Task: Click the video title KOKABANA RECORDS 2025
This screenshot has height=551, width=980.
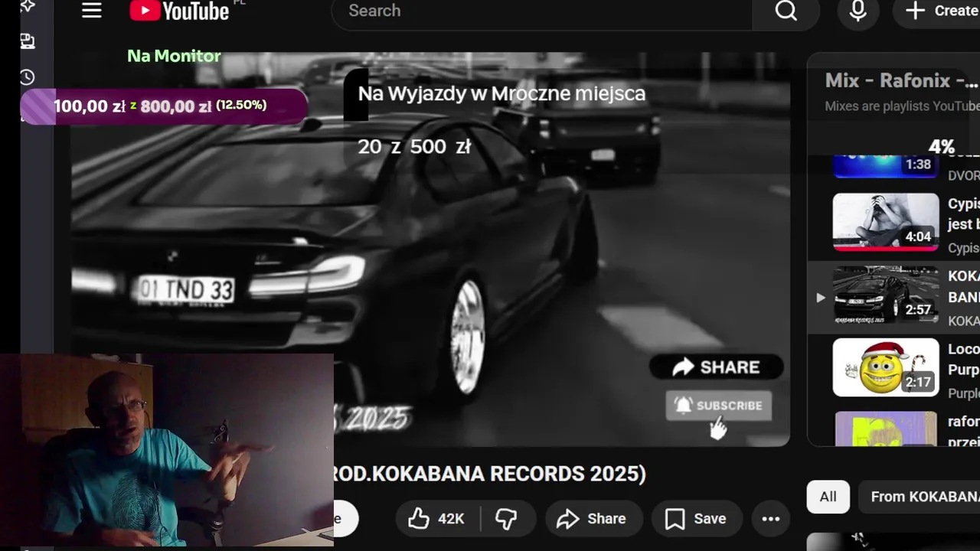Action: point(490,474)
